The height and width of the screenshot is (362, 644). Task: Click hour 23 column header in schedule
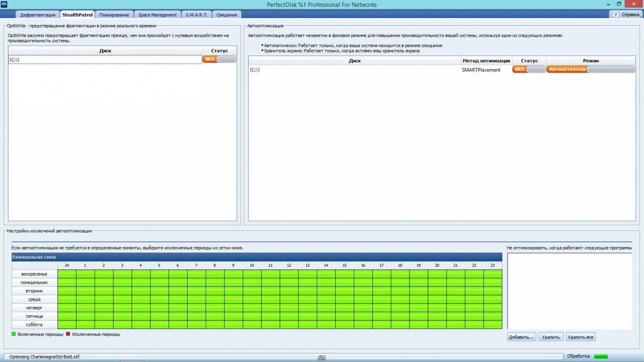(x=492, y=265)
